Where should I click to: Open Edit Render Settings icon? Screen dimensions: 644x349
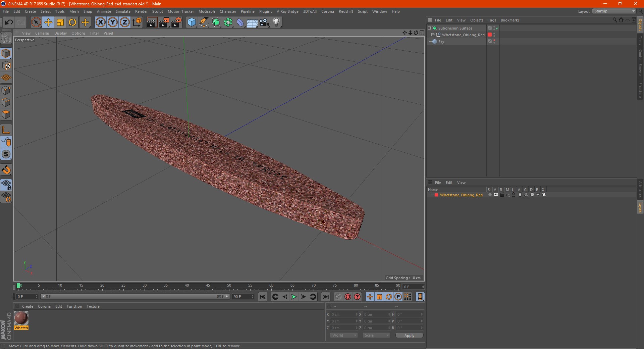pos(176,22)
